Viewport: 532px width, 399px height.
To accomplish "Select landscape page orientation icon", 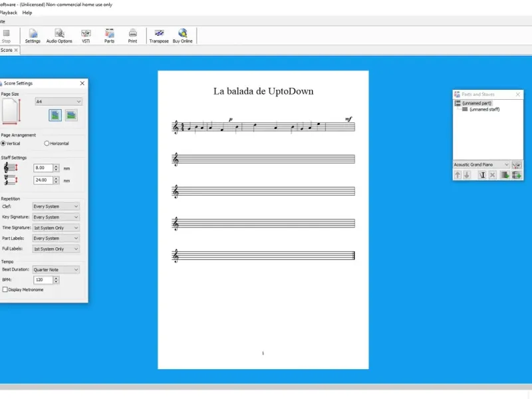I will (x=71, y=115).
